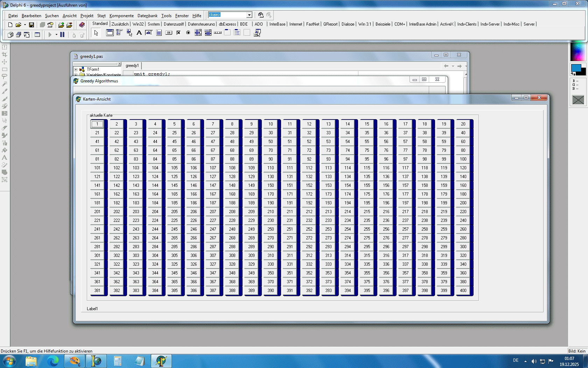Pick the MainMenu component in the palette
Screen dimensions: 588x368
pos(119,33)
